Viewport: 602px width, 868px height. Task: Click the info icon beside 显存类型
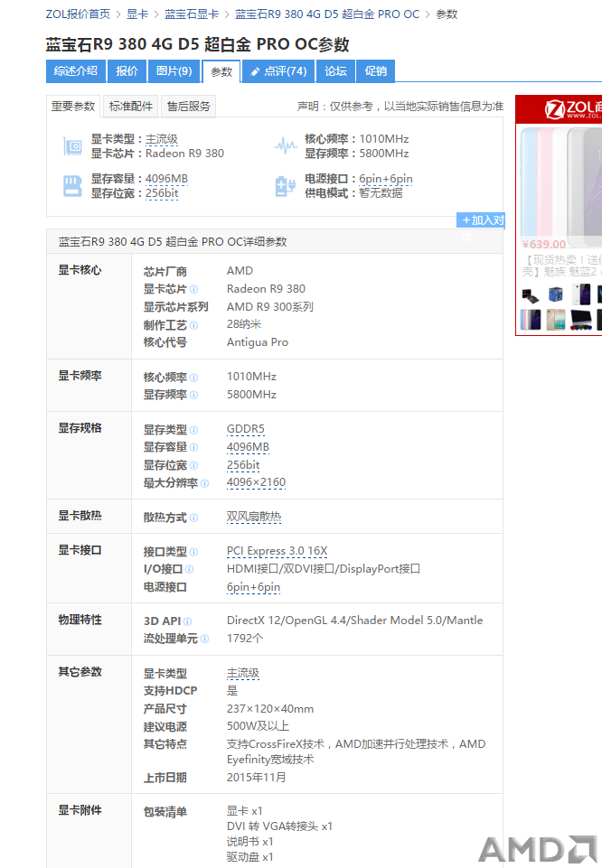[193, 430]
